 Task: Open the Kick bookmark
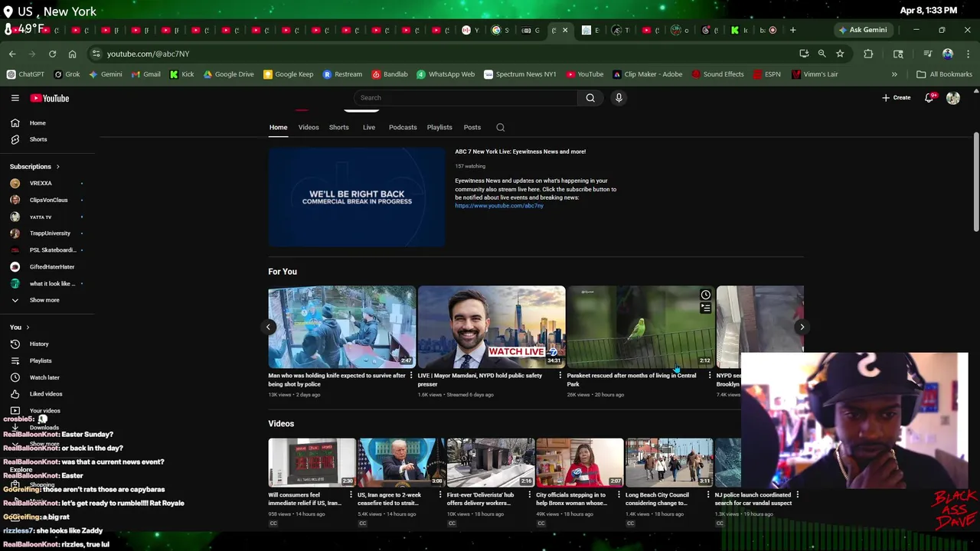(x=181, y=74)
